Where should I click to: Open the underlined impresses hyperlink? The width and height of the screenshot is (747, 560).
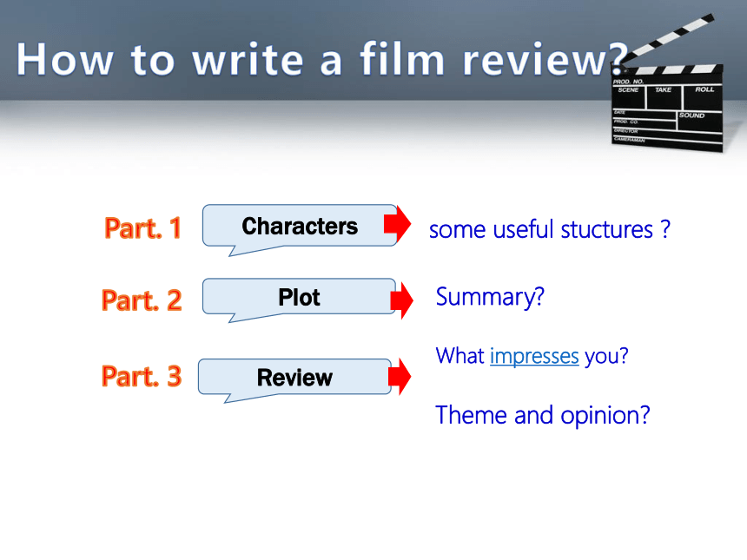point(534,357)
